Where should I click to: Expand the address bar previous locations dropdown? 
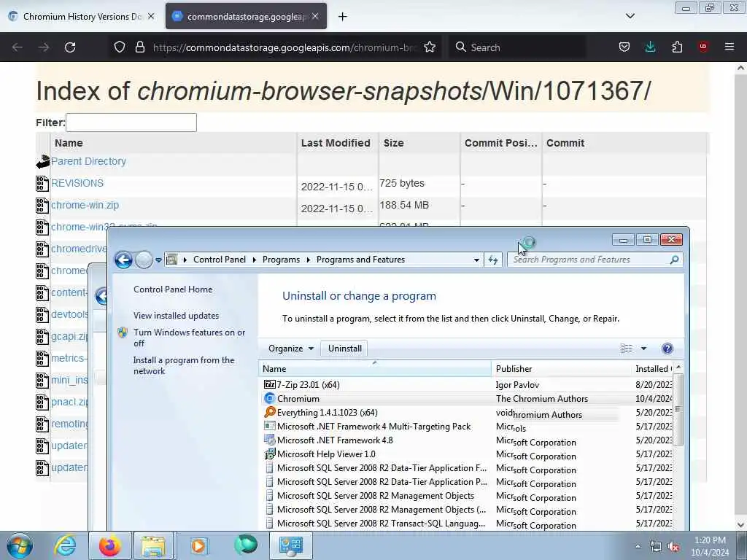tap(476, 260)
